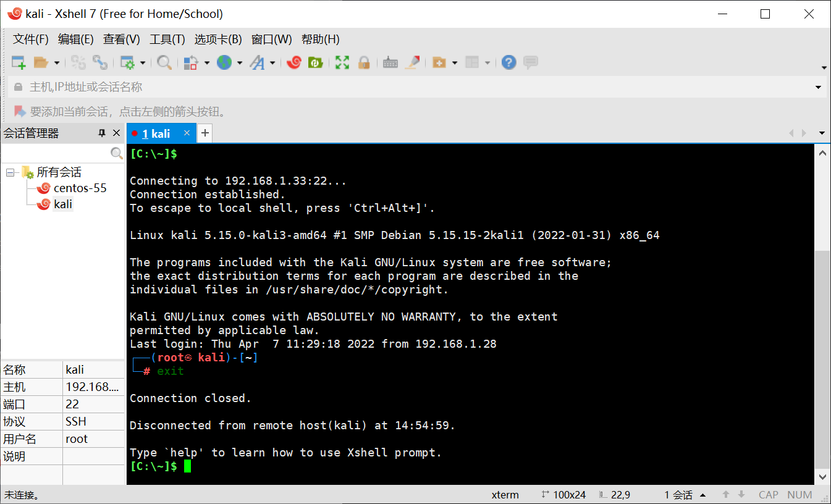Click the Reconnect toolbar icon

99,62
